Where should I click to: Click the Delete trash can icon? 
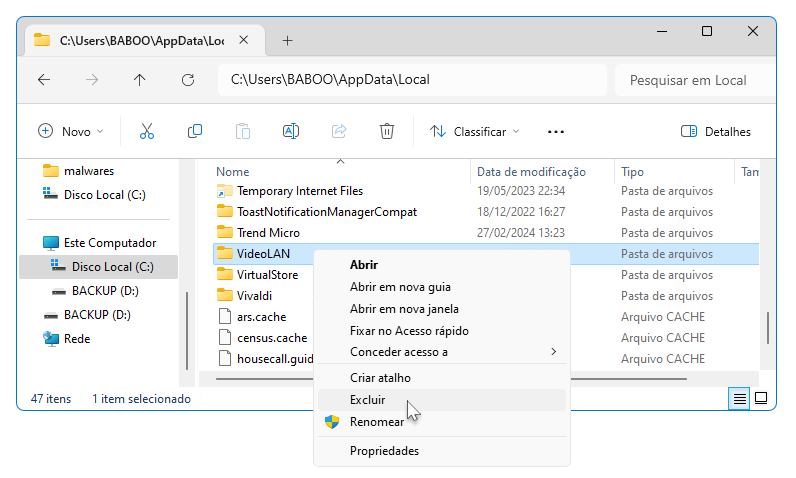[x=387, y=131]
